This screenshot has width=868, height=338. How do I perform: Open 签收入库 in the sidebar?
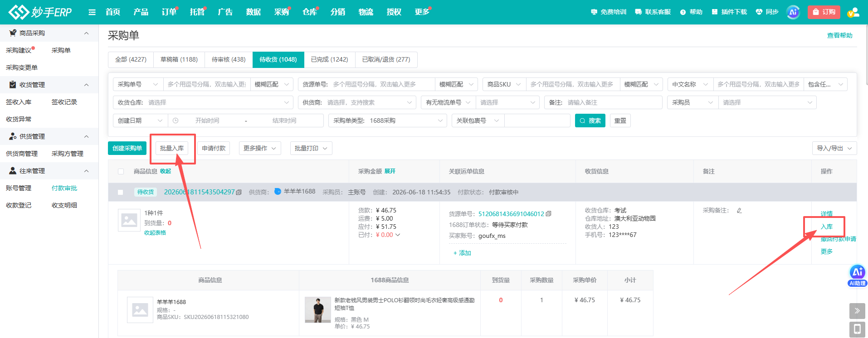click(x=19, y=102)
